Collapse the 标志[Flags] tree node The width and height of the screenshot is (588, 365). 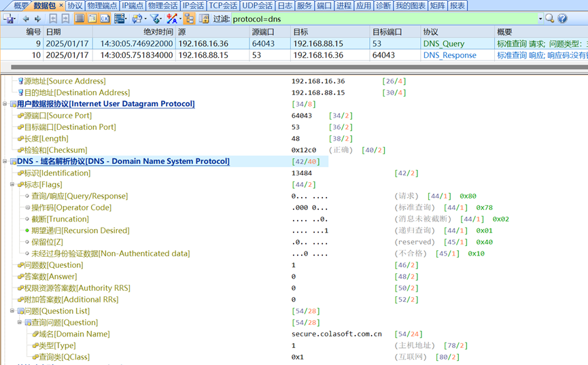[12, 185]
